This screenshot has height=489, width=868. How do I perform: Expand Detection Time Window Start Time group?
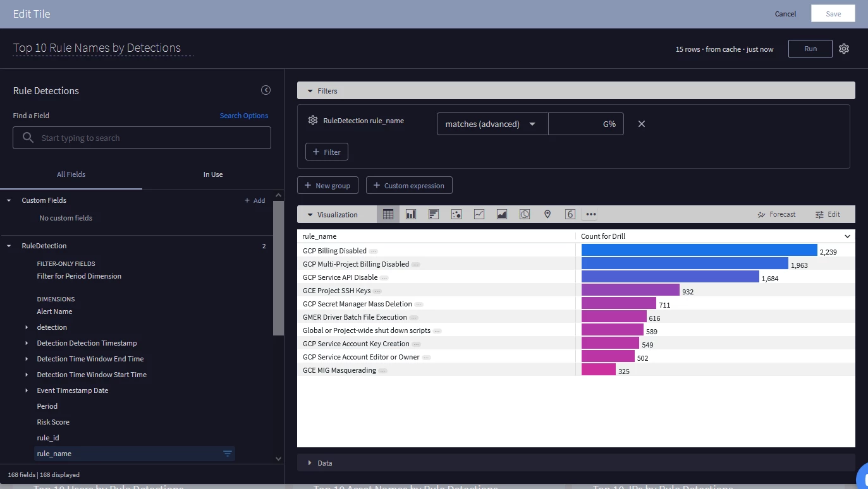tap(27, 375)
